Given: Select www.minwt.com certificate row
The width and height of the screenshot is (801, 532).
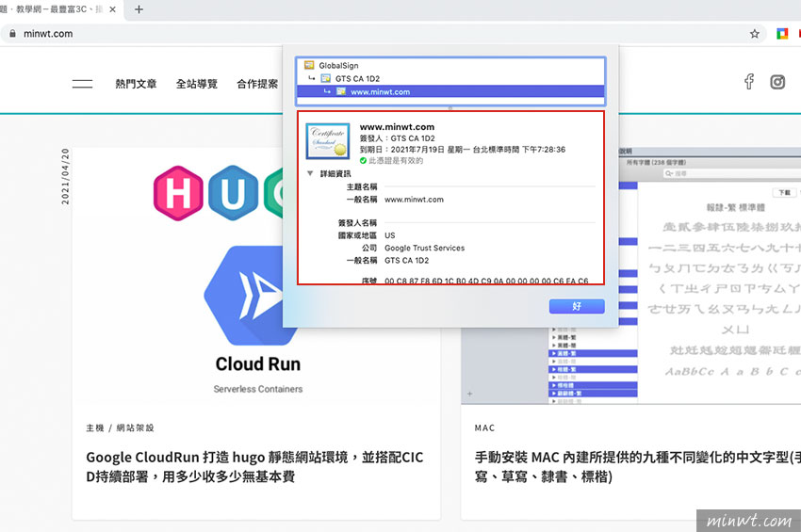Looking at the screenshot, I should point(450,92).
